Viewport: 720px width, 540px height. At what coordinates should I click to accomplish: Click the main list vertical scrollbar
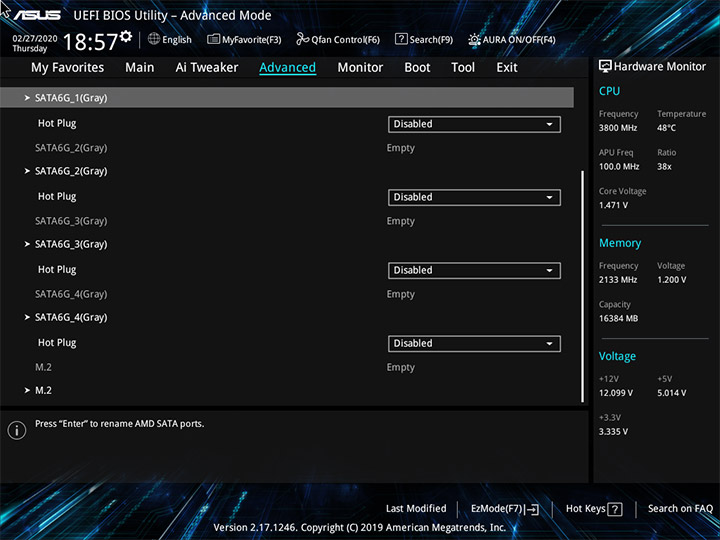pyautogui.click(x=583, y=287)
